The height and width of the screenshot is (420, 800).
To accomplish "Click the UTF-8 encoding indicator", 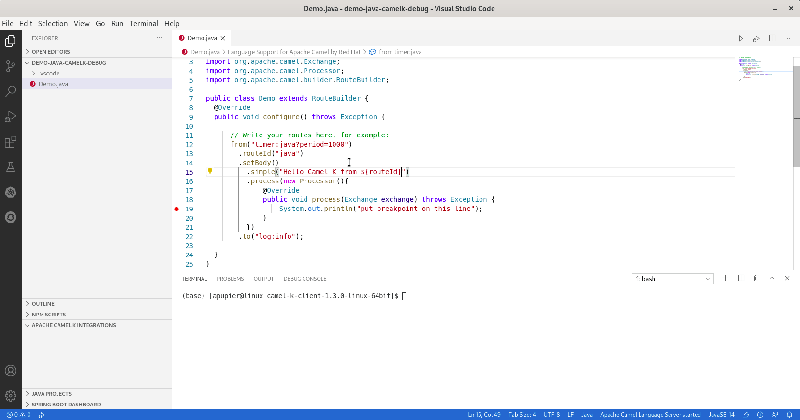I will tap(552, 415).
